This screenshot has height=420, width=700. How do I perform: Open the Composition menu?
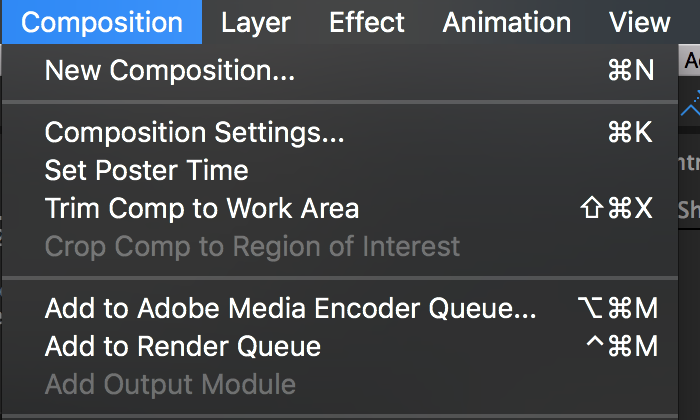[x=101, y=22]
